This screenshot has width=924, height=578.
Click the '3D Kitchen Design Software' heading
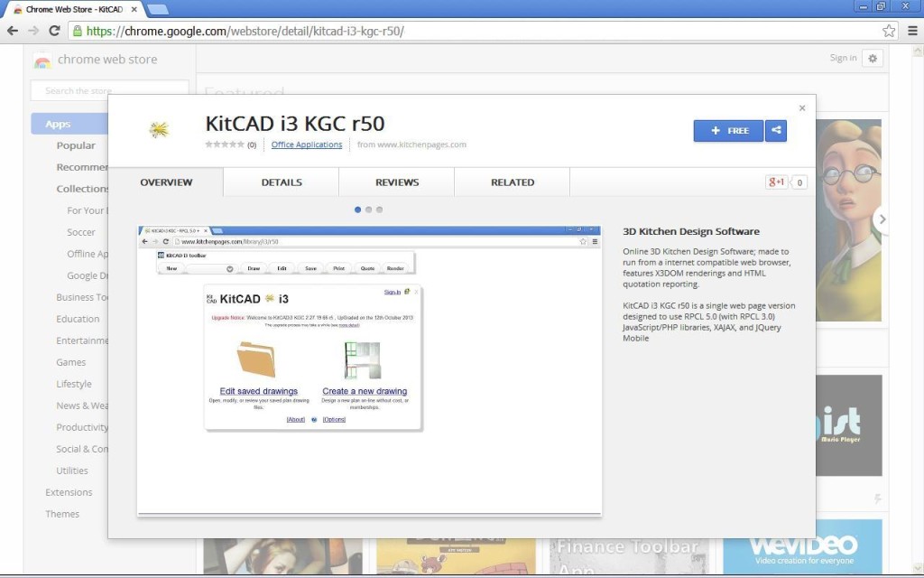(691, 232)
